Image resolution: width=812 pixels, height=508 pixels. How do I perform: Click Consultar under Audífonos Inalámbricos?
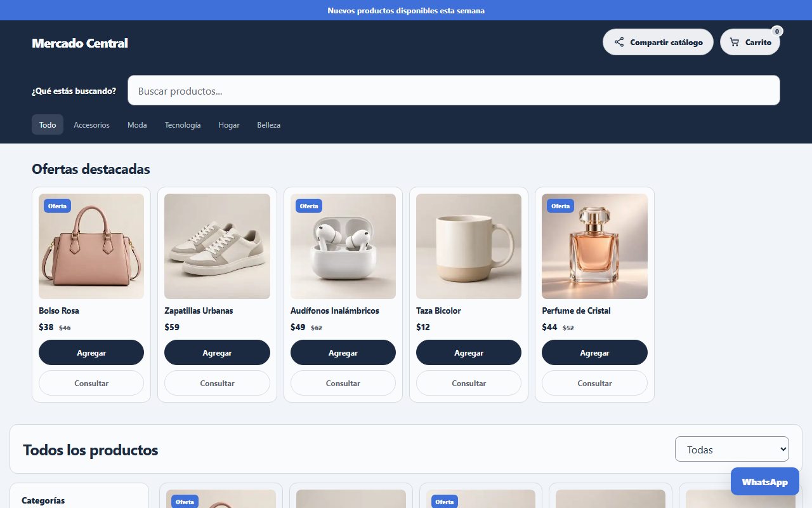[343, 383]
